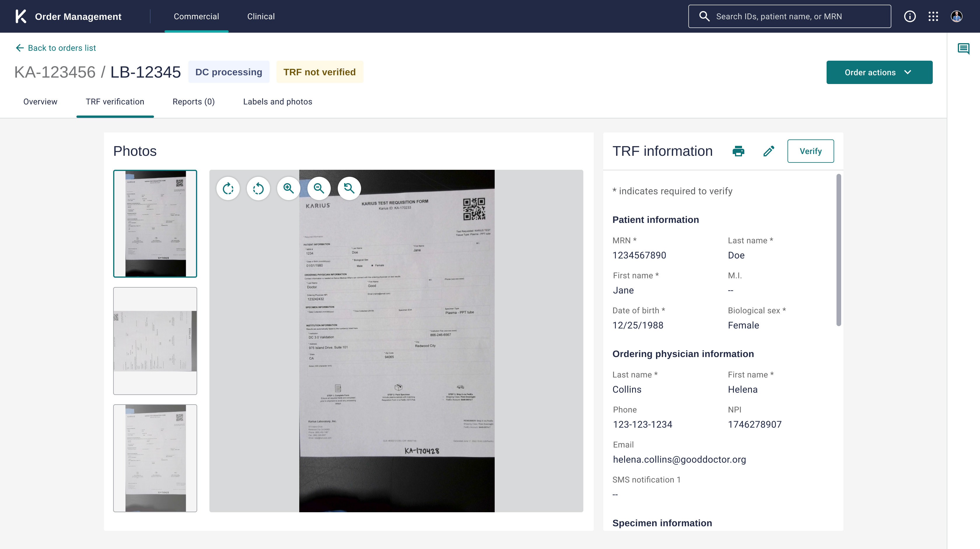Edit TRF information with pencil icon
The height and width of the screenshot is (549, 980).
[x=769, y=151]
